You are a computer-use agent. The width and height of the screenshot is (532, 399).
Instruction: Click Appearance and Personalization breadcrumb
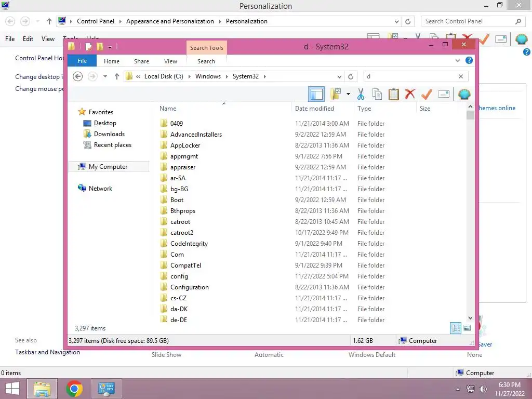coord(170,21)
